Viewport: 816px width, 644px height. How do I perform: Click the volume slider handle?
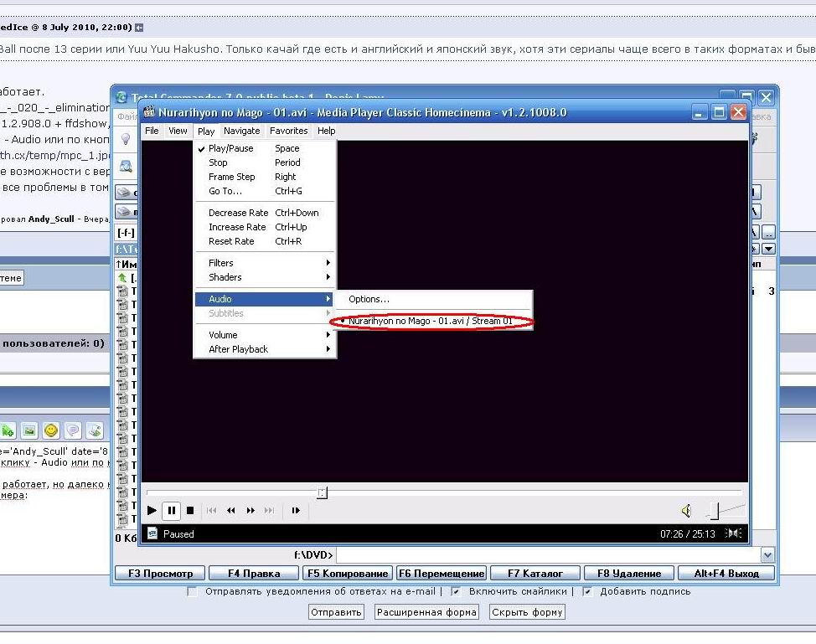[x=715, y=511]
